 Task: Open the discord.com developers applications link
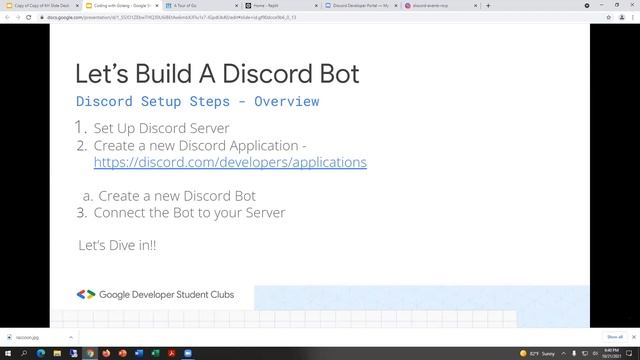tap(230, 162)
